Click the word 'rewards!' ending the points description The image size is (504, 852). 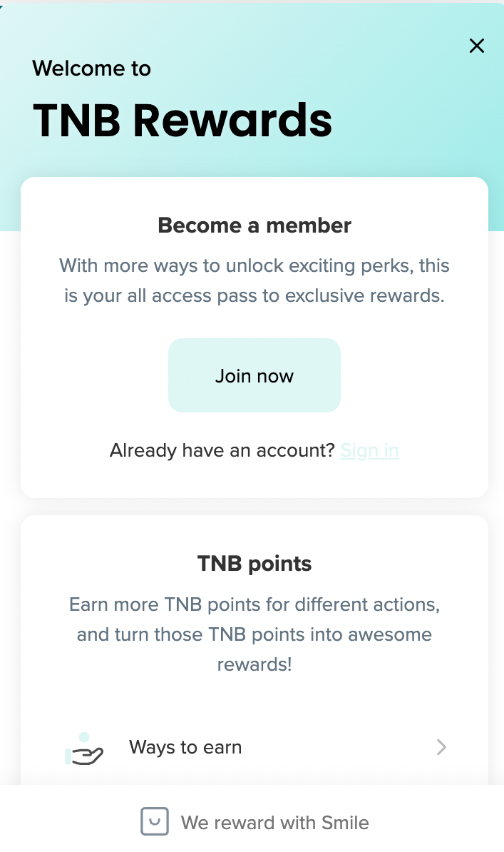point(254,664)
